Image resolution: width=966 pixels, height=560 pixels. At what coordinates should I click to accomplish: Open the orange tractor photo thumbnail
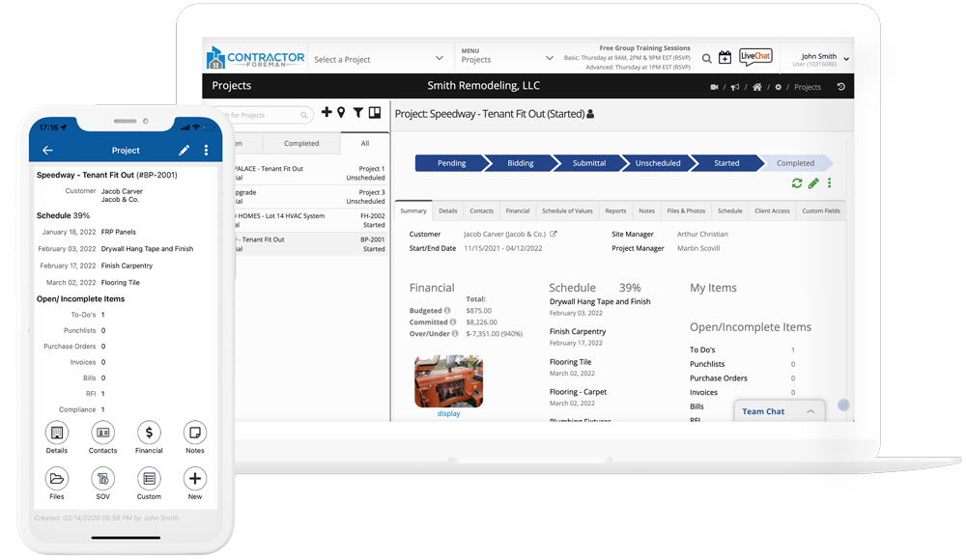click(x=448, y=380)
